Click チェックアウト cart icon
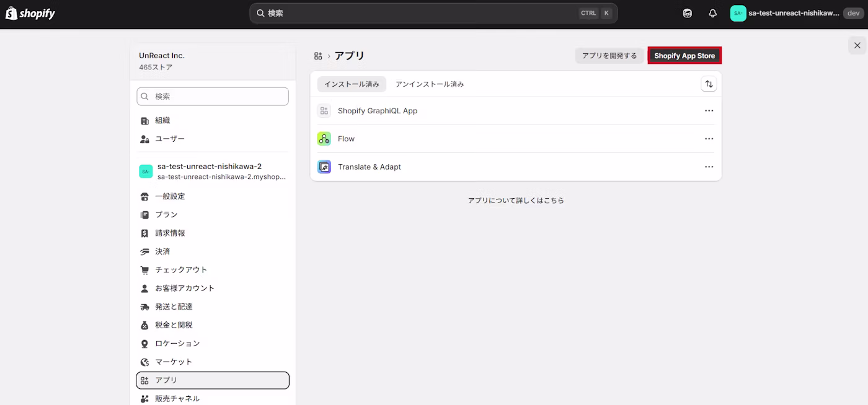 144,270
